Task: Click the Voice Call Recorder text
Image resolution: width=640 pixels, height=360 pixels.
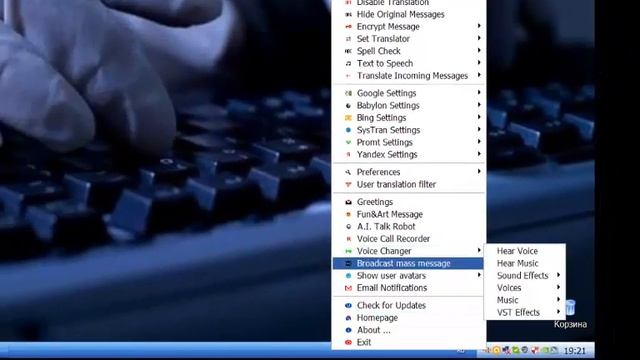Action: tap(393, 239)
